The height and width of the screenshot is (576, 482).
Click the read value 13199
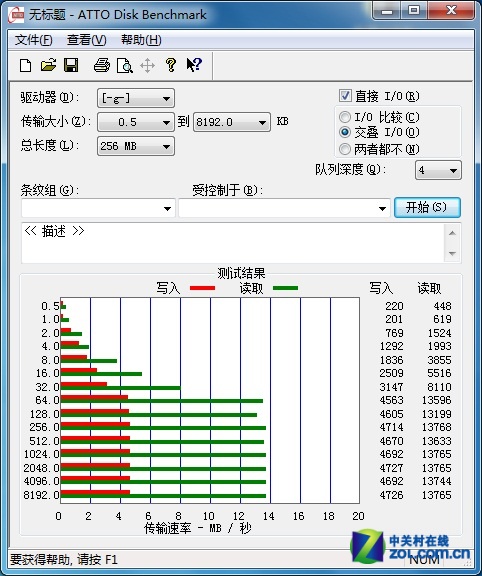436,414
